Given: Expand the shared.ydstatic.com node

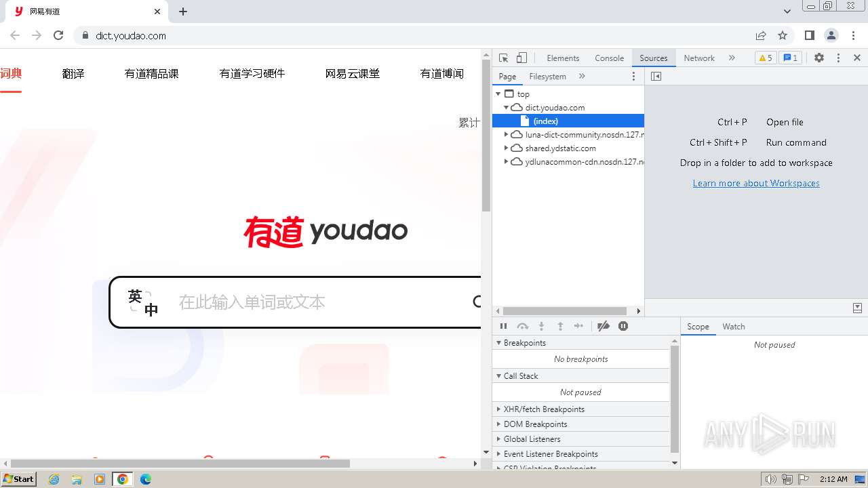Looking at the screenshot, I should (506, 148).
